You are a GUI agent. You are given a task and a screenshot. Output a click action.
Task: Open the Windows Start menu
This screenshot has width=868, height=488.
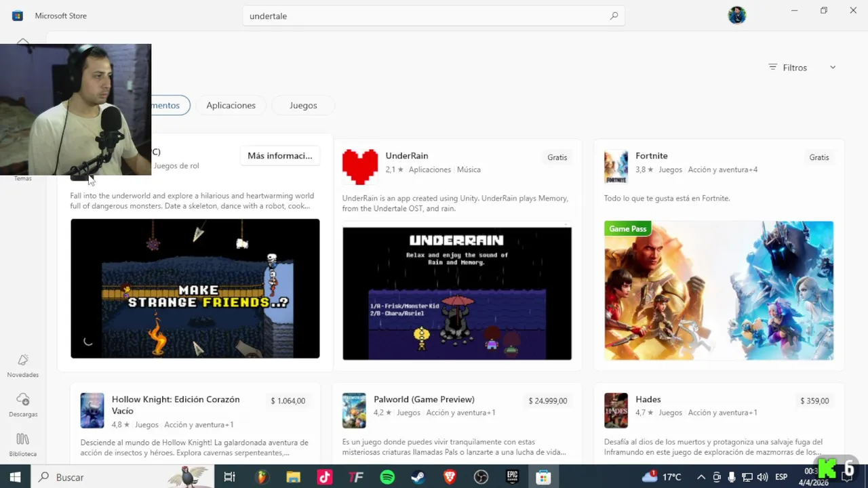[x=15, y=477]
